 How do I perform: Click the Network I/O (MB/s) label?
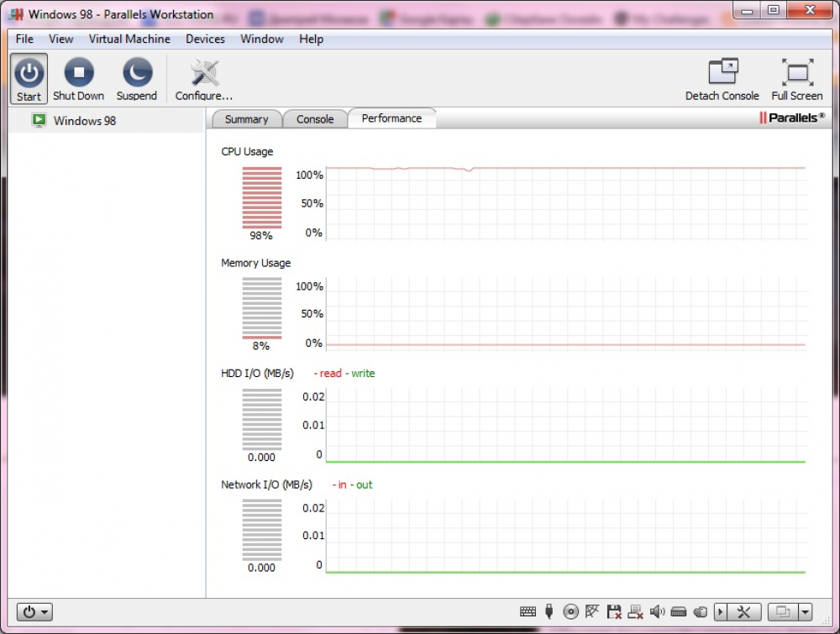(x=266, y=485)
